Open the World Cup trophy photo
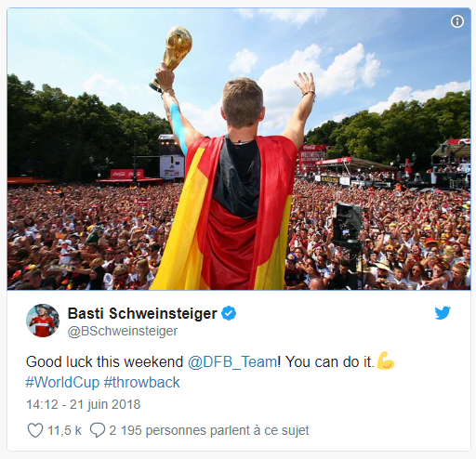 coord(239,149)
